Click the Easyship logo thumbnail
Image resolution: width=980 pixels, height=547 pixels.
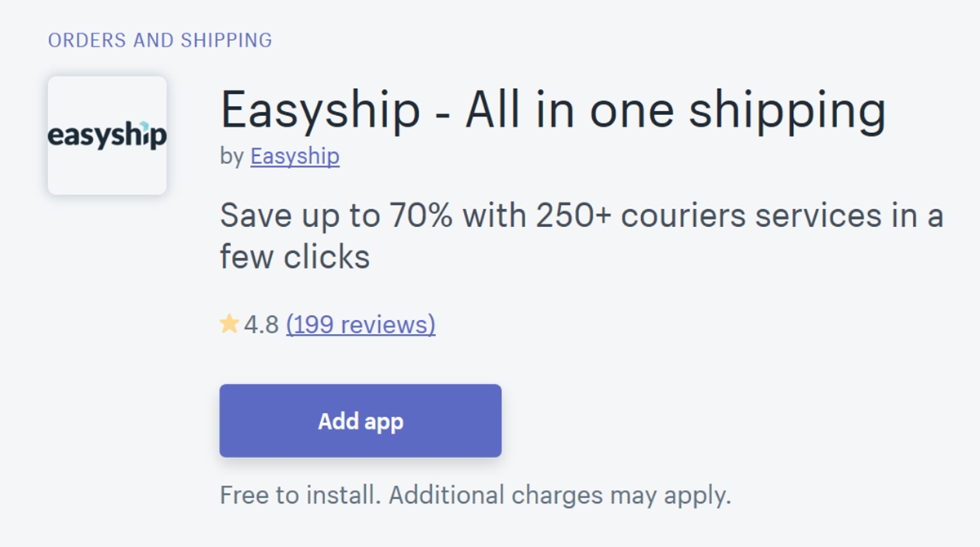point(107,136)
